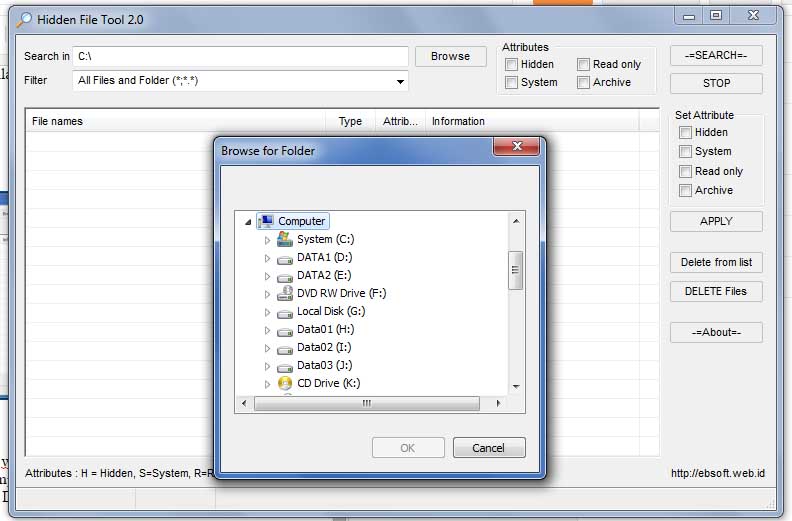Expand the Data01 (H:) node
Viewport: 792px width, 521px height.
(267, 330)
